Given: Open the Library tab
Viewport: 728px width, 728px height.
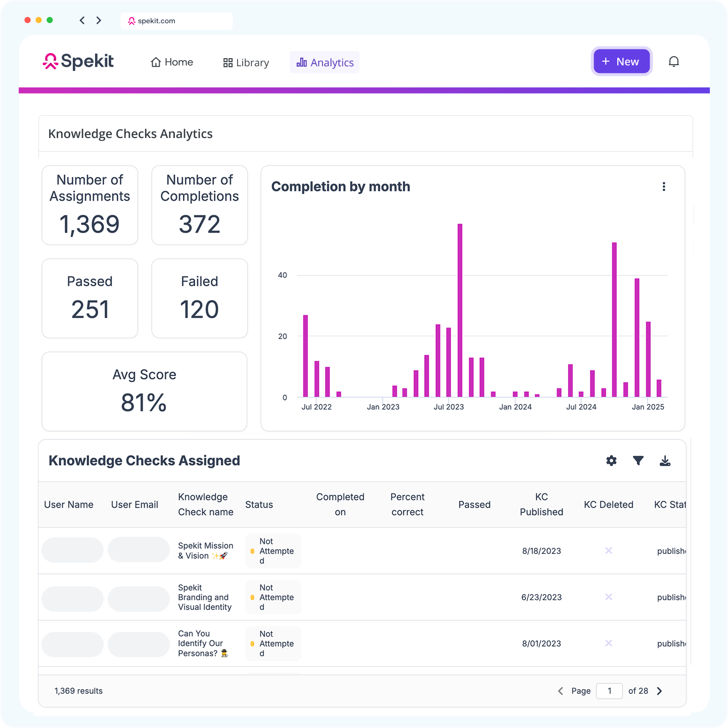Looking at the screenshot, I should pyautogui.click(x=246, y=63).
